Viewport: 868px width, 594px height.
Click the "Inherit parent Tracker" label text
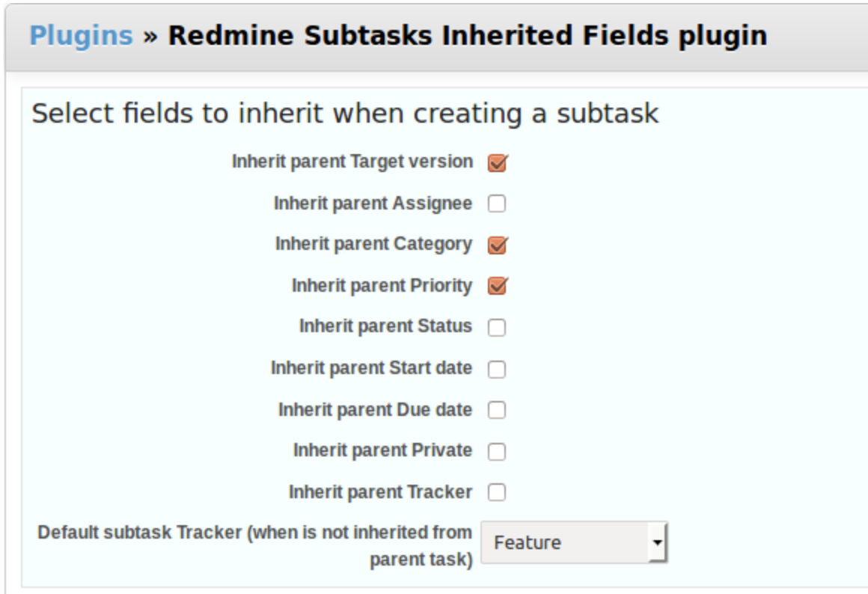(380, 492)
